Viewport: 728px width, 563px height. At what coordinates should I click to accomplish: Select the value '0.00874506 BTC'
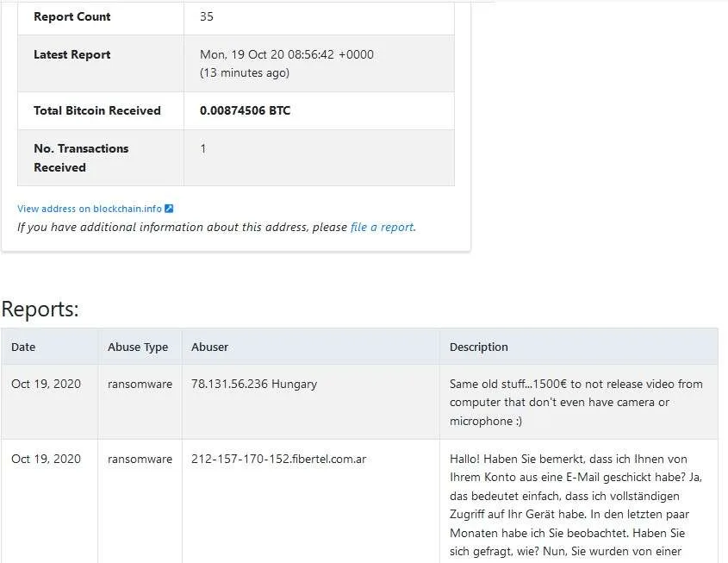246,110
